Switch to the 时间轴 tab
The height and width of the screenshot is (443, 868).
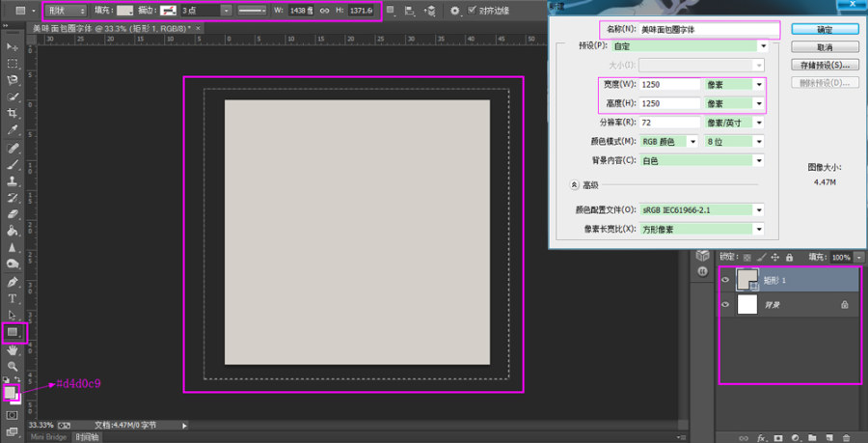[x=87, y=437]
